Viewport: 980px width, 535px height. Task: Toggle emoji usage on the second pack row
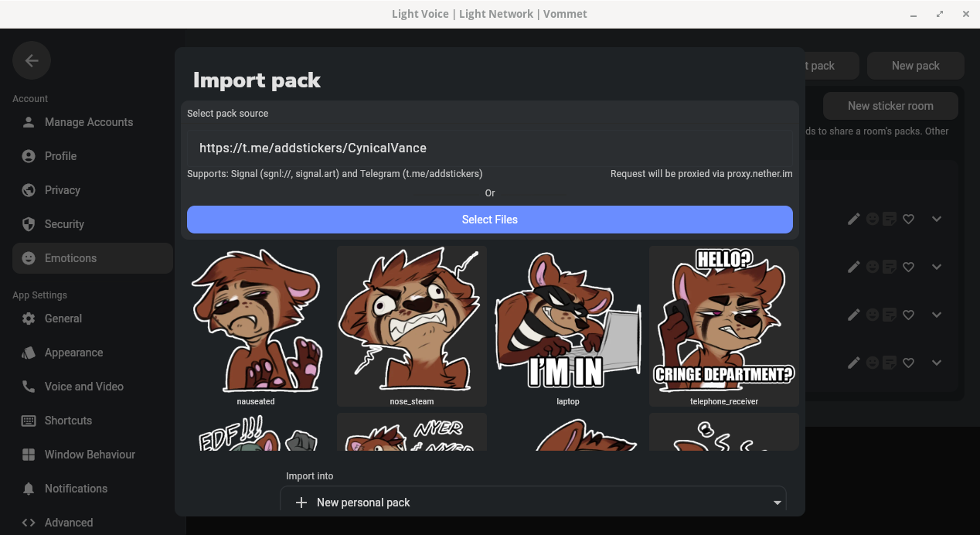[x=873, y=267]
